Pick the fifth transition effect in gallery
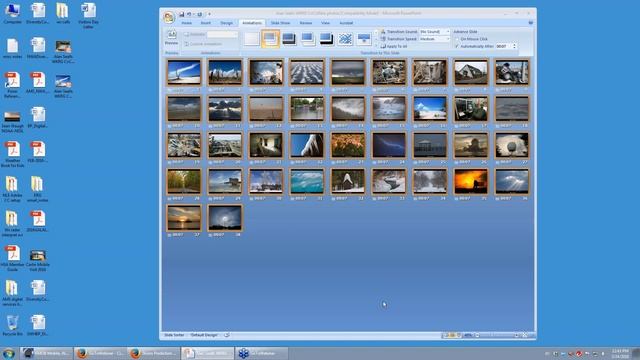640x360 pixels. click(x=327, y=39)
